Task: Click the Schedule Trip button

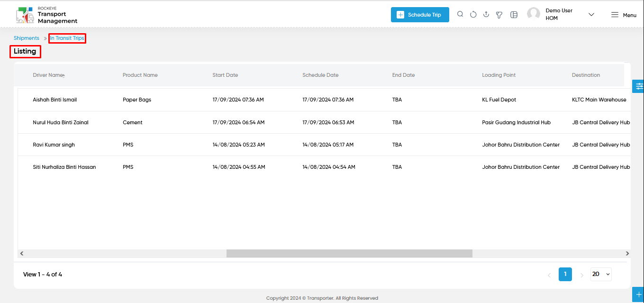Action: (x=420, y=15)
